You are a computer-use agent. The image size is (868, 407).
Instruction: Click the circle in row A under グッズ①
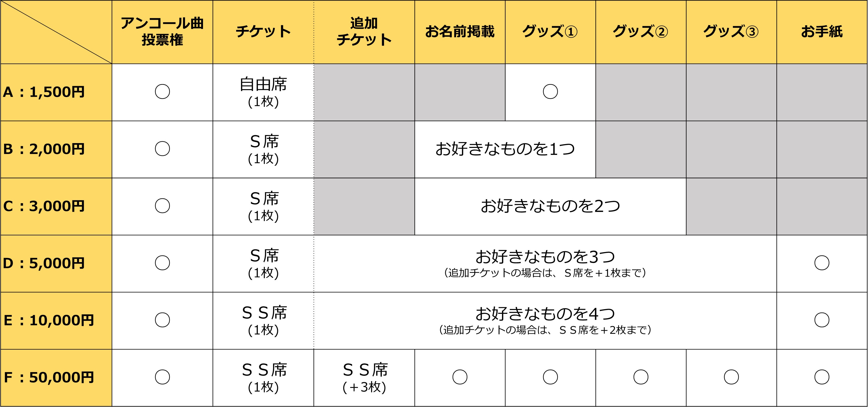pos(550,92)
